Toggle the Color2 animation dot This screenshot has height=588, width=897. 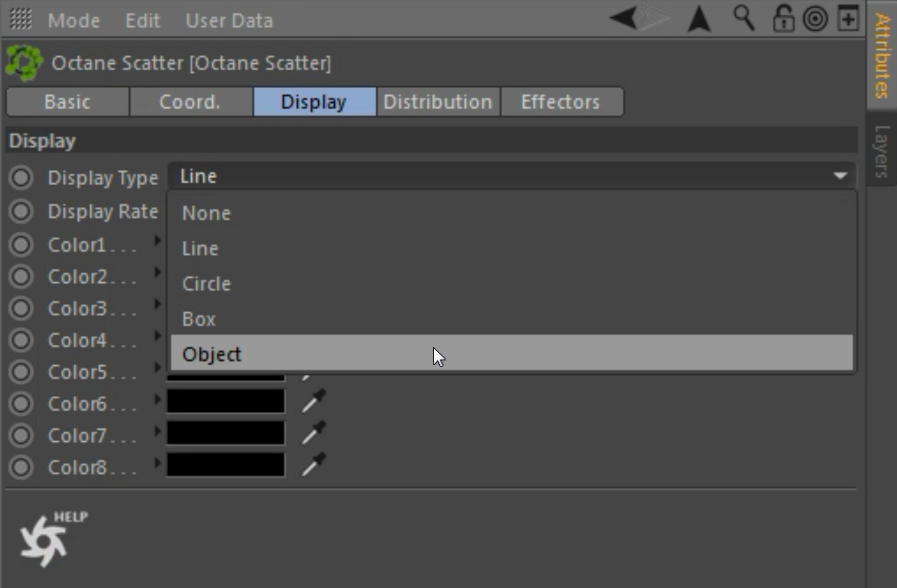tap(21, 277)
